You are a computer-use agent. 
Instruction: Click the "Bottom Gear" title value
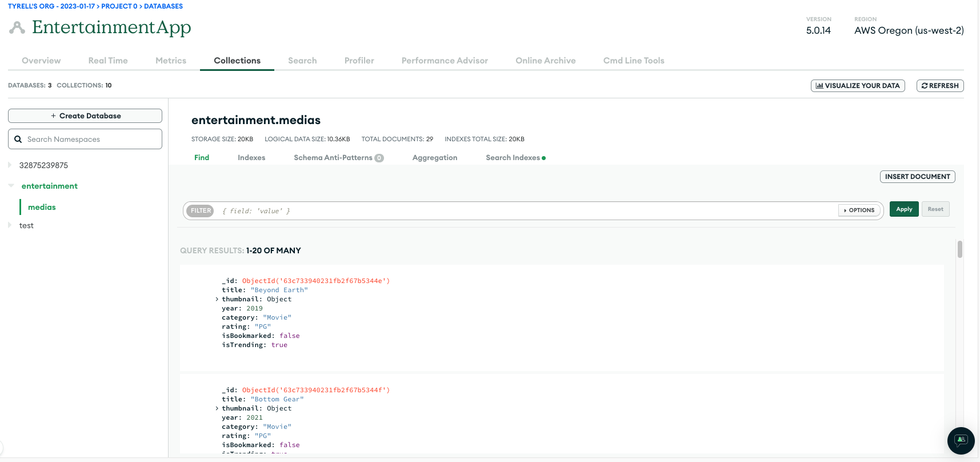pos(277,399)
